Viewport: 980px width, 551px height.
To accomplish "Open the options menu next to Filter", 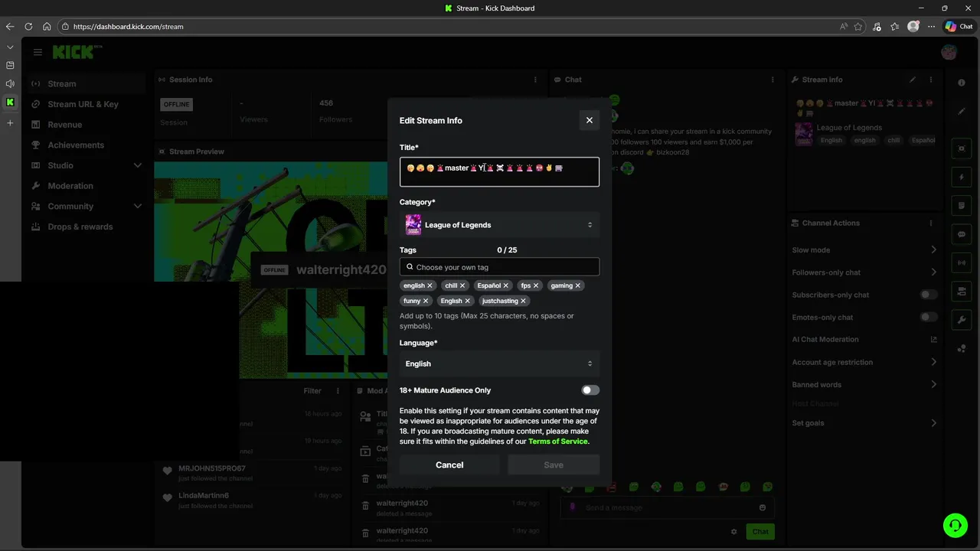I will (x=338, y=390).
